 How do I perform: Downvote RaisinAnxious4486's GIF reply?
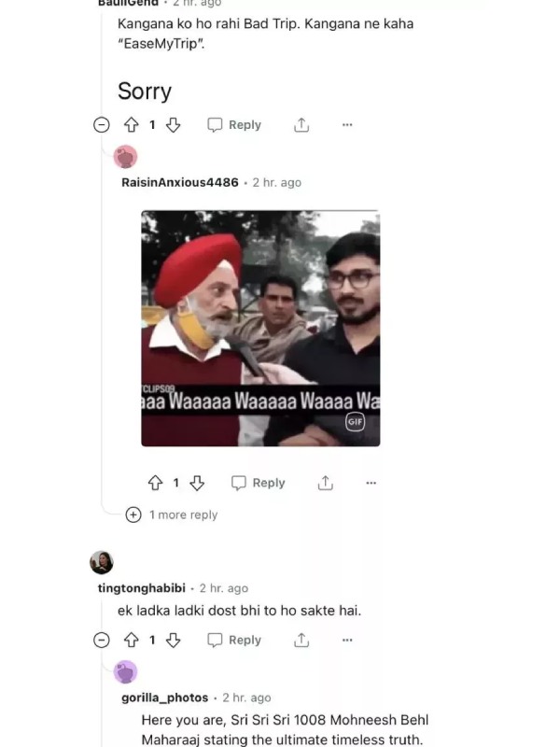pos(197,483)
